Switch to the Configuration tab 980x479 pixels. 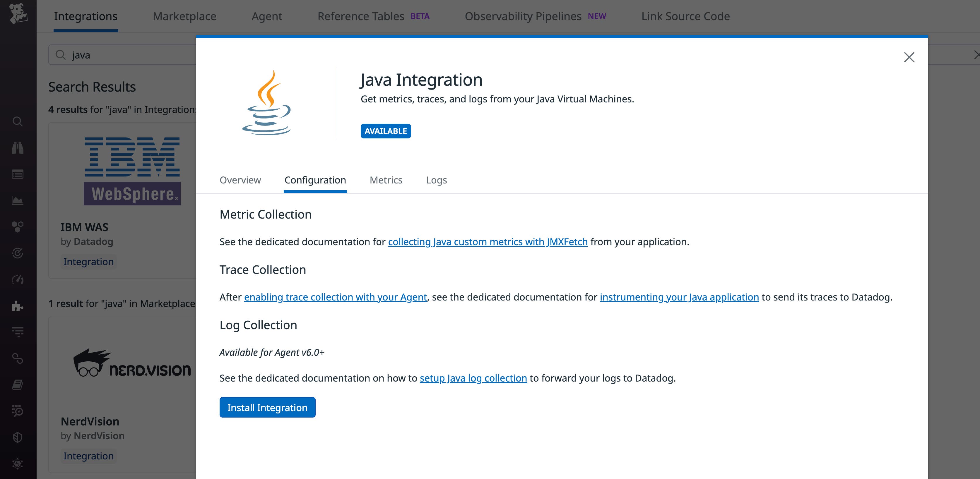[x=315, y=180]
